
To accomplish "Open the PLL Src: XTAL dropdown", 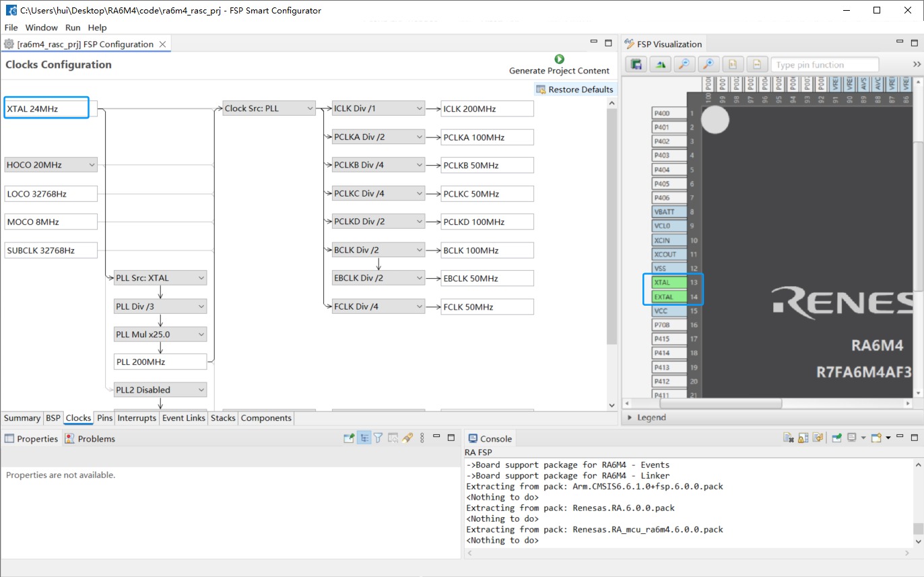I will 160,278.
